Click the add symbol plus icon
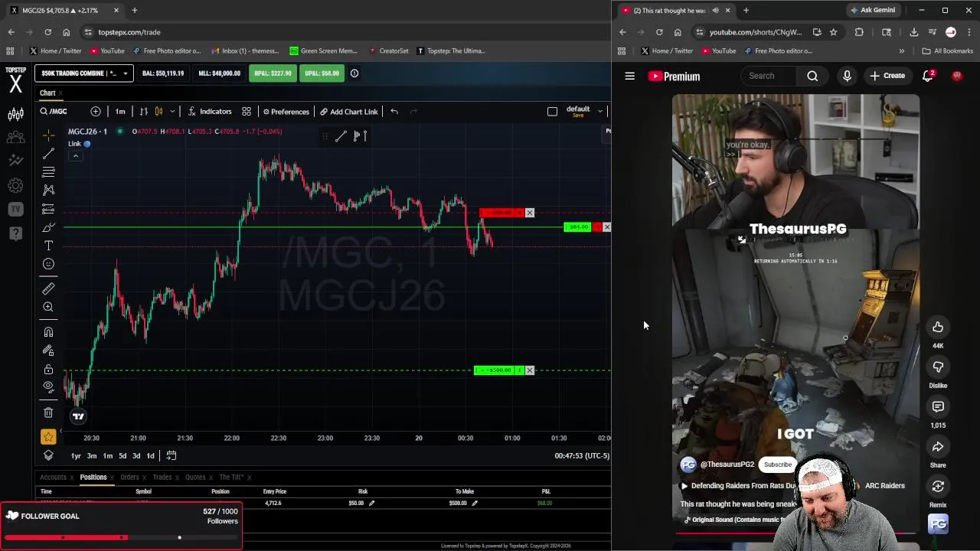Viewport: 980px width, 551px height. pos(96,112)
